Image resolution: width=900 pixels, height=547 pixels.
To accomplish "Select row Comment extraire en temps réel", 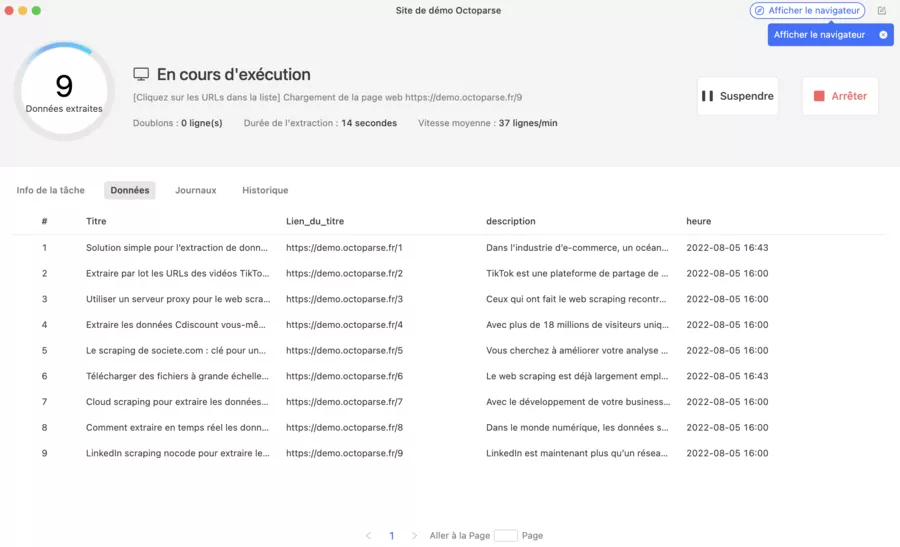I will point(448,428).
